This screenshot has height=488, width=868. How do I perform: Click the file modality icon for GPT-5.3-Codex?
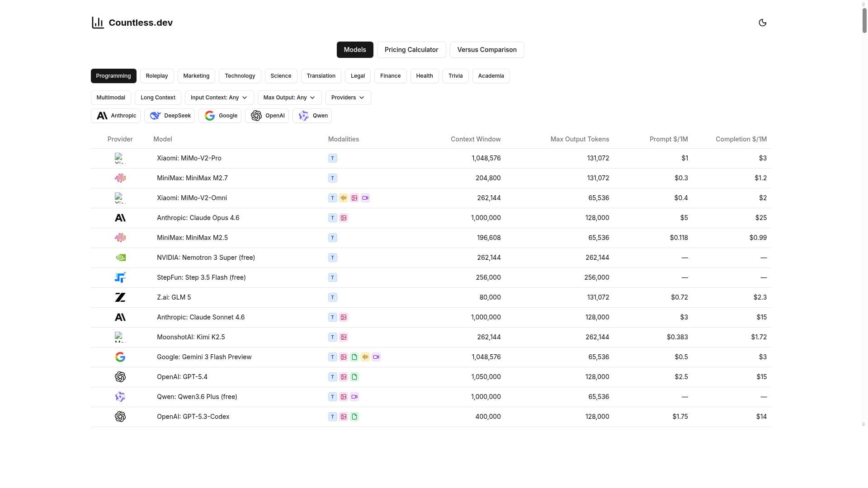(x=354, y=417)
